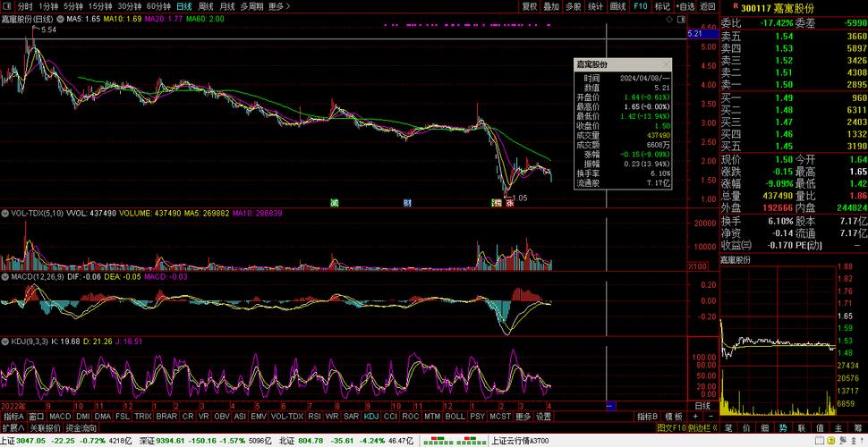The height and width of the screenshot is (447, 868).
Task: Select the 值 tab in sidebar bottom
Action: pyautogui.click(x=820, y=427)
